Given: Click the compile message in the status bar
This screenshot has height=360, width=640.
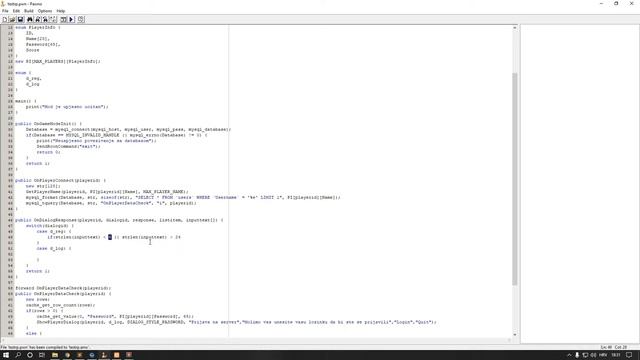Looking at the screenshot, I should pyautogui.click(x=46, y=347).
